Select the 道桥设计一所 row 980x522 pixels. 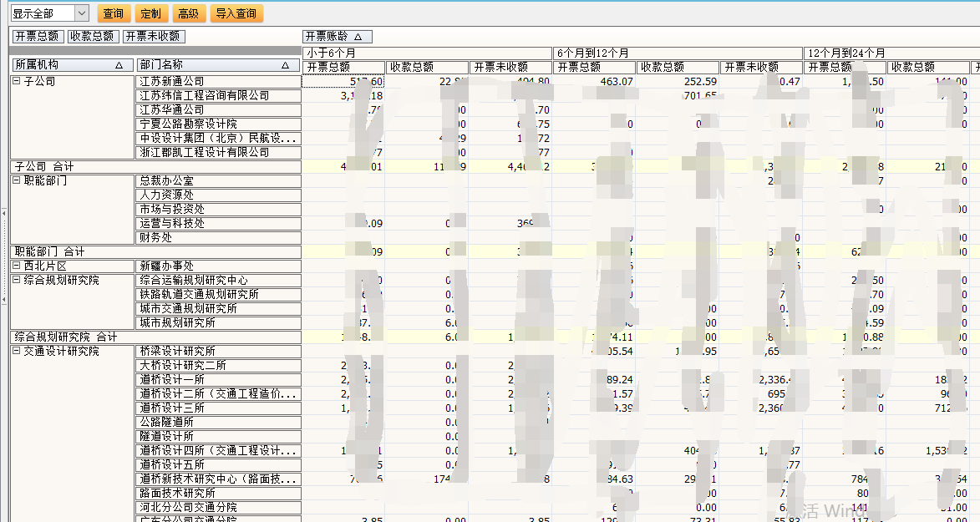click(218, 379)
